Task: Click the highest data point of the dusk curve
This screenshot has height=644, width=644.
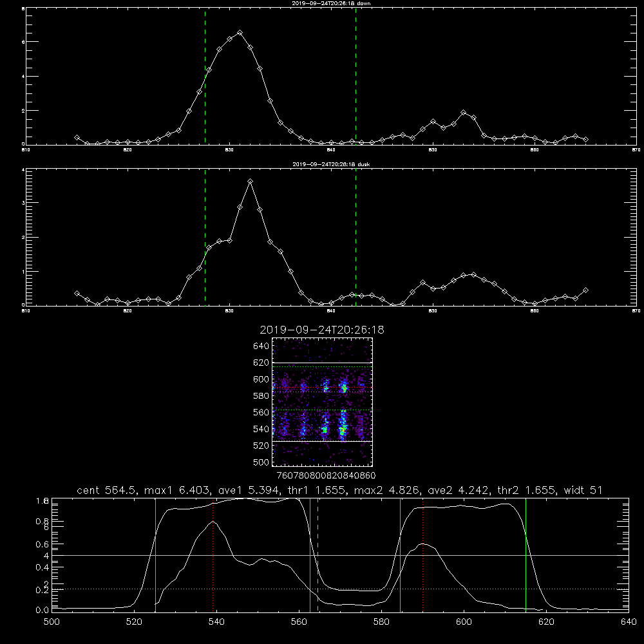Action: click(250, 181)
